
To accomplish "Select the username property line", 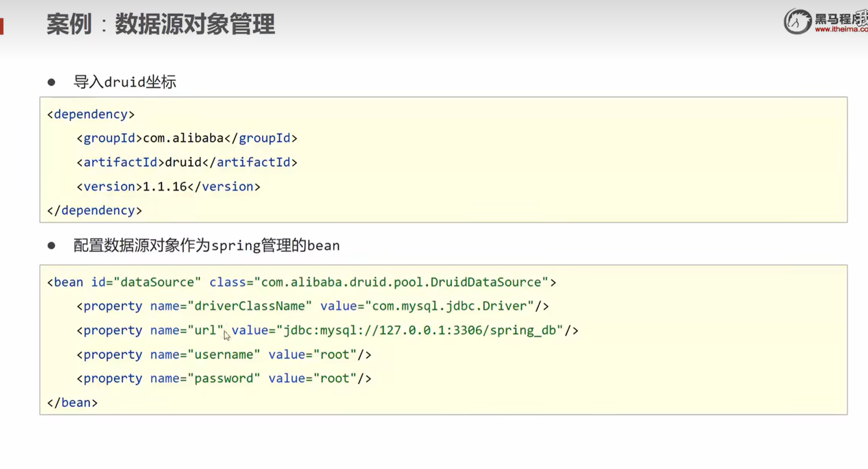I will tap(224, 355).
